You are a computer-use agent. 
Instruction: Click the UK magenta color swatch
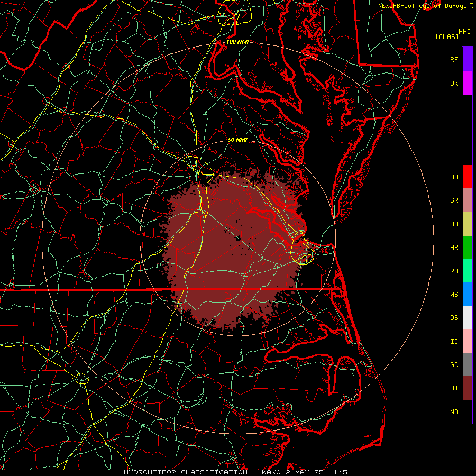[x=467, y=83]
